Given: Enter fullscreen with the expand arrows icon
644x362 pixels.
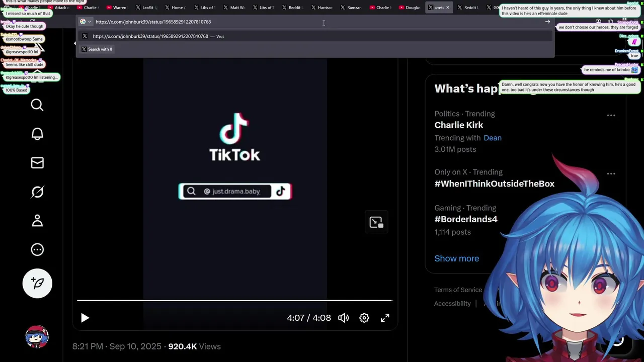Looking at the screenshot, I should click(385, 318).
